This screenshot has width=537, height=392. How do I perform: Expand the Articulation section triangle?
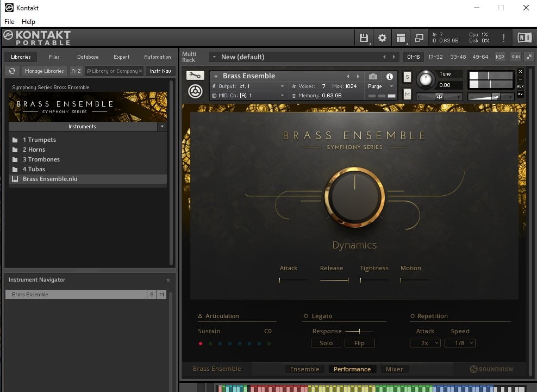click(x=200, y=316)
